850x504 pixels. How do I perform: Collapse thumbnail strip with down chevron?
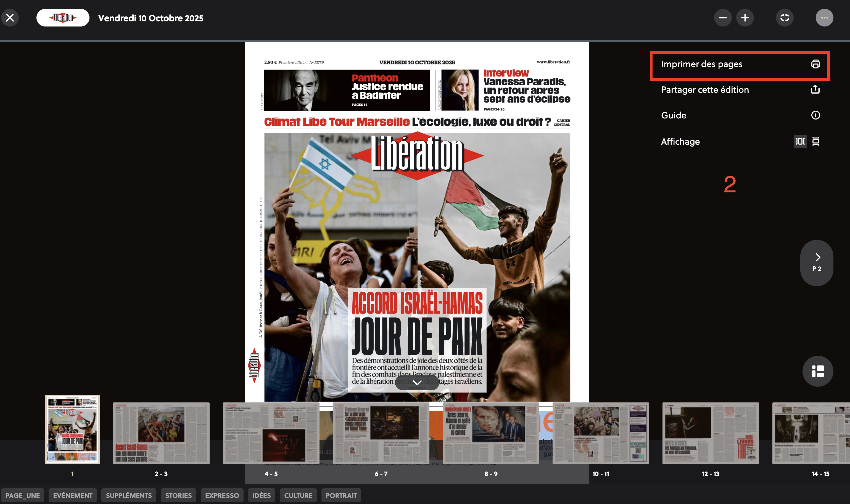click(417, 382)
